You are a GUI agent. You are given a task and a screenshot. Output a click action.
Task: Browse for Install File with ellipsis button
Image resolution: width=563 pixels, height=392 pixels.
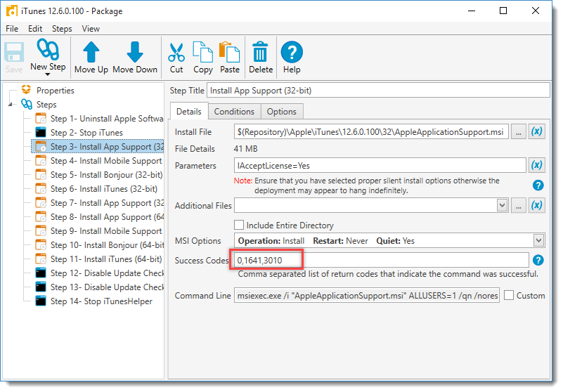coord(519,132)
